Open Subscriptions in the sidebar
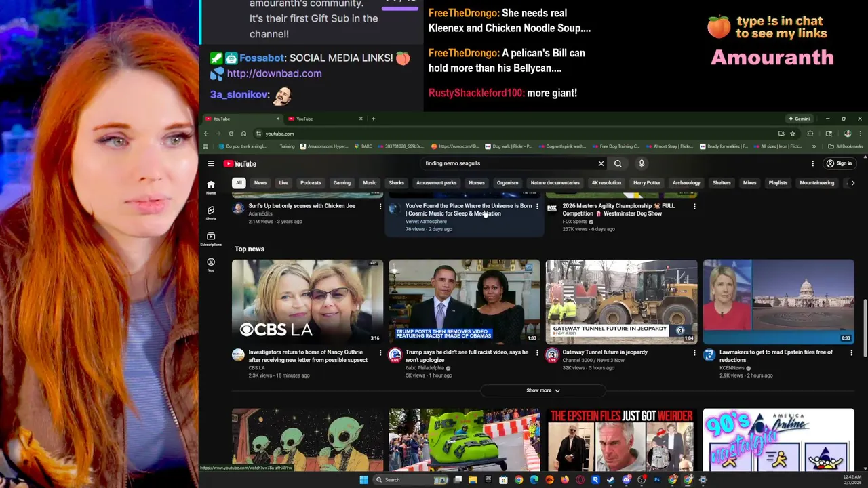This screenshot has width=868, height=488. [x=211, y=239]
